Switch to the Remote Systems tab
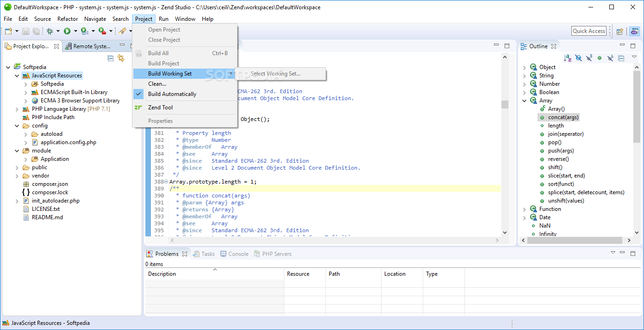Viewport: 644px width, 330px height. 88,46
